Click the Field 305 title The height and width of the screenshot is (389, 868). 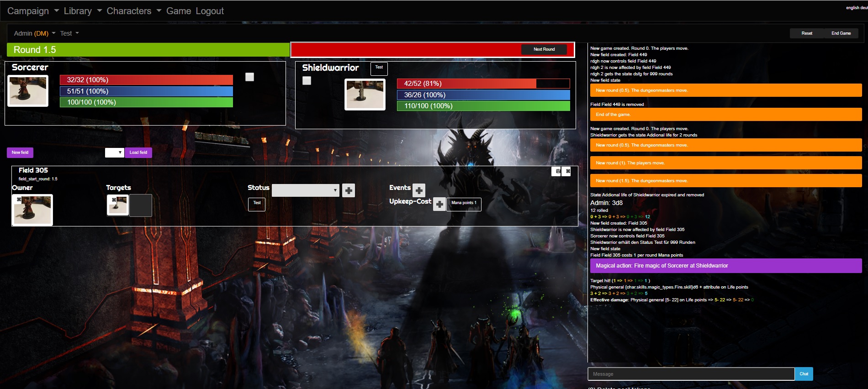point(33,170)
